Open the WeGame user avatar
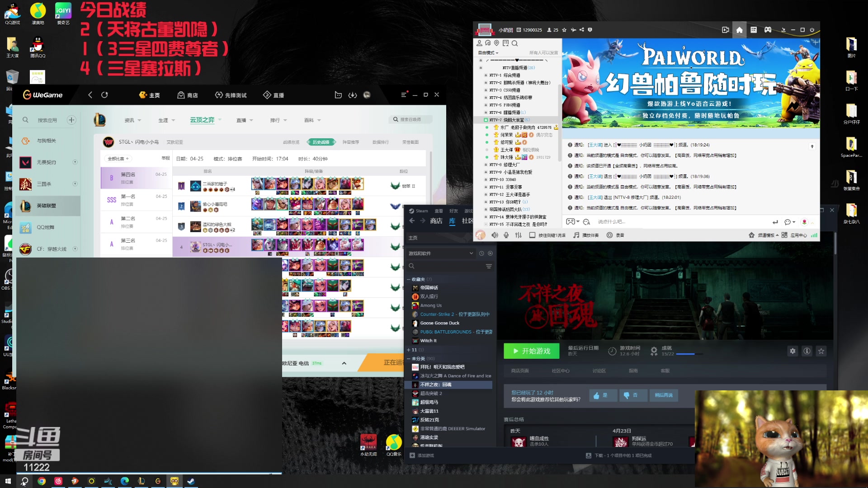This screenshot has height=488, width=868. (x=367, y=95)
